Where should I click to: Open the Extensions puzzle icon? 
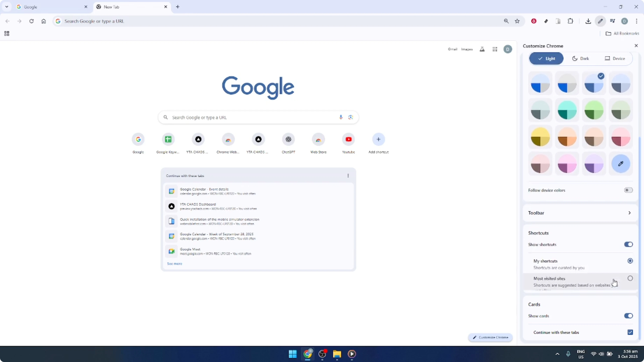[570, 21]
